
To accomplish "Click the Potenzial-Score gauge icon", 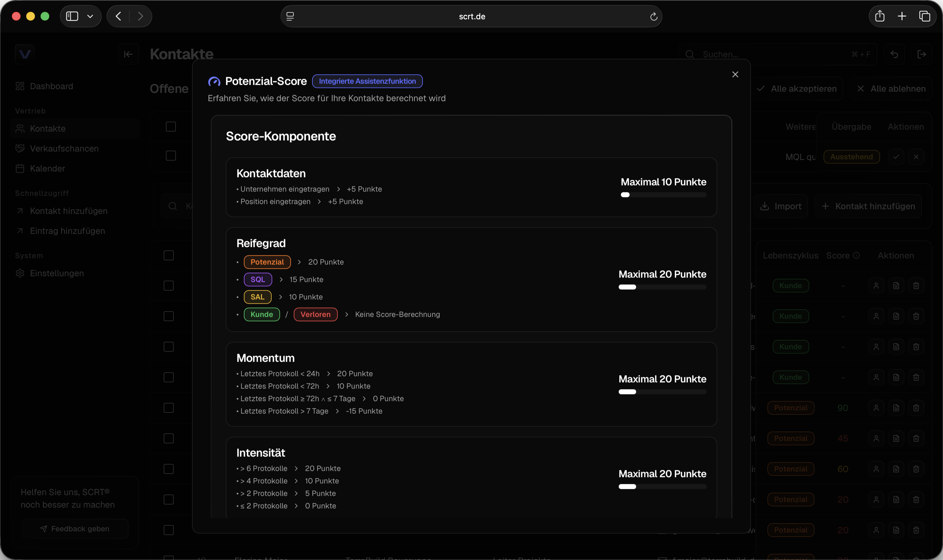I will 214,81.
